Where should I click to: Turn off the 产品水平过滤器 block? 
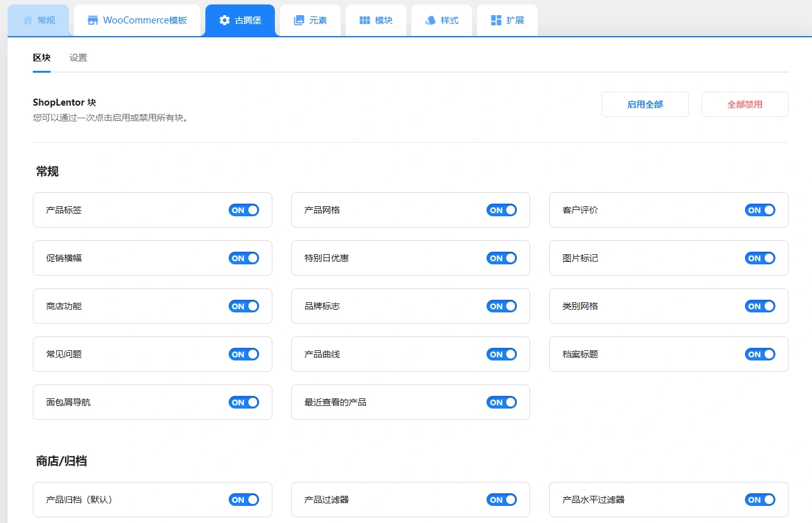(760, 500)
